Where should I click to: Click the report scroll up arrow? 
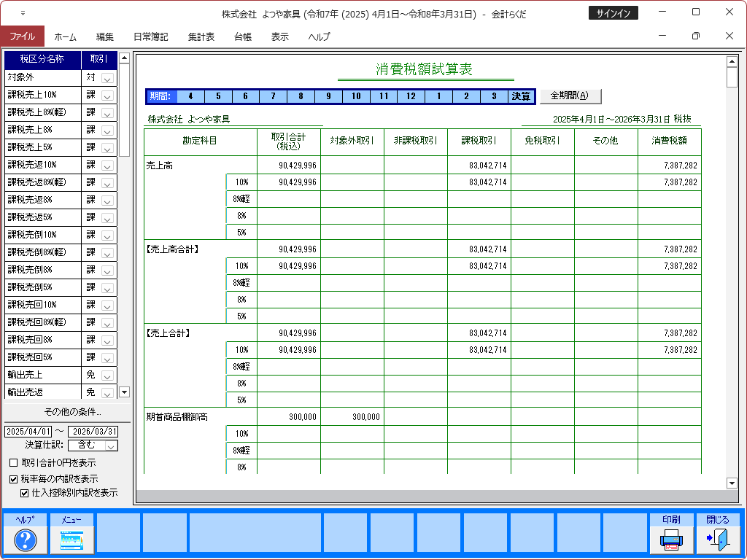click(732, 61)
